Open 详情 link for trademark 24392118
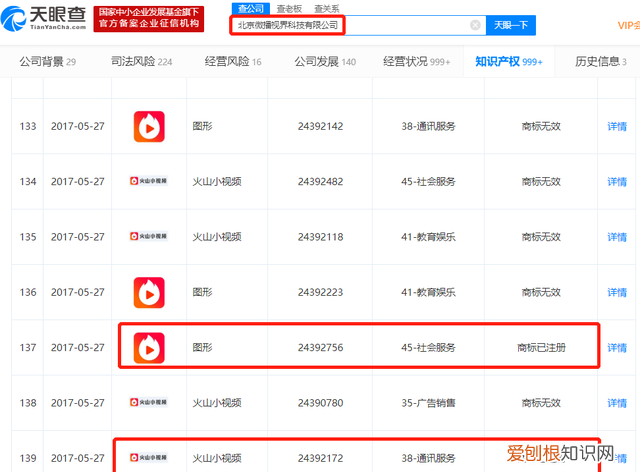The height and width of the screenshot is (472, 640). pos(617,237)
